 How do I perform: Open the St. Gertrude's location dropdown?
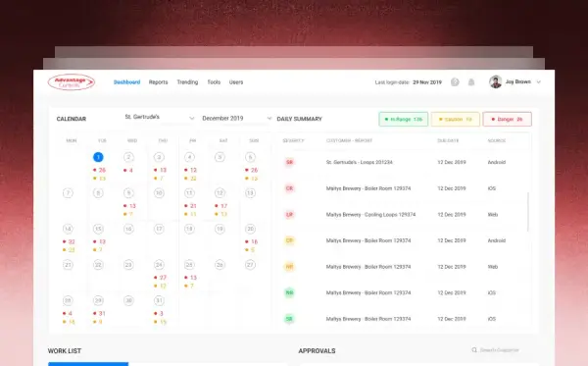click(160, 118)
